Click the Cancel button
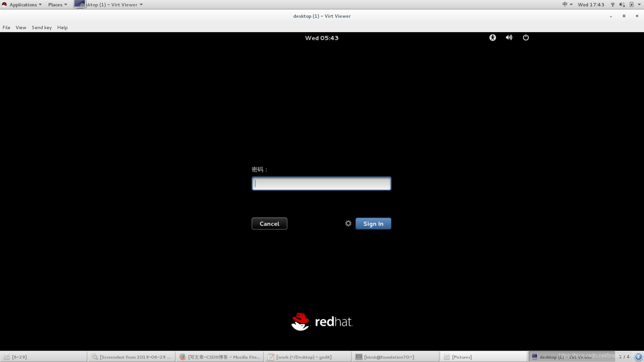The width and height of the screenshot is (644, 362). click(x=269, y=224)
